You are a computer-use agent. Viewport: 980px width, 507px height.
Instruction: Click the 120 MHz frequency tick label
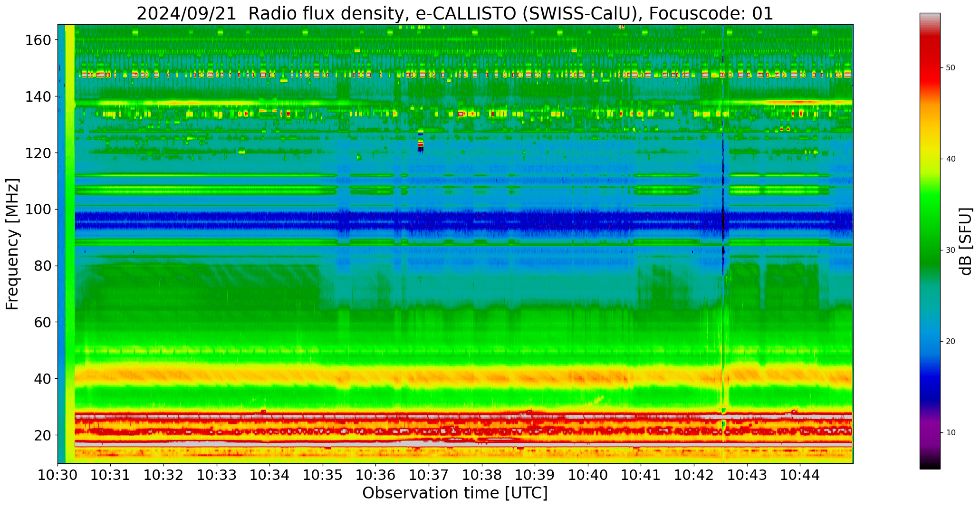pyautogui.click(x=37, y=153)
